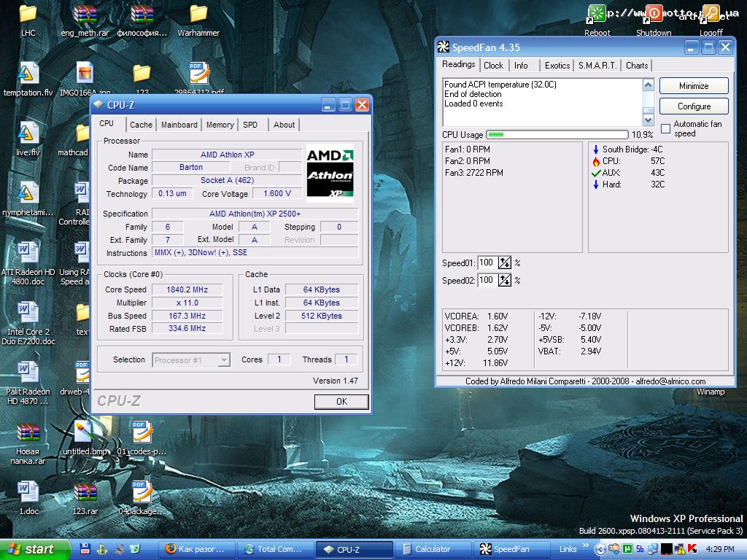Select the eng_meth.rar archive icon
The width and height of the screenshot is (747, 560).
coord(85,13)
